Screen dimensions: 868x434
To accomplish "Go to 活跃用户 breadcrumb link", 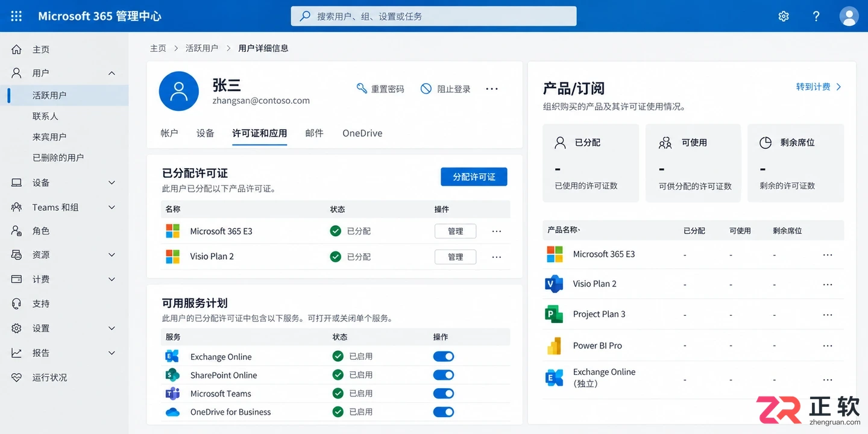I will 202,48.
